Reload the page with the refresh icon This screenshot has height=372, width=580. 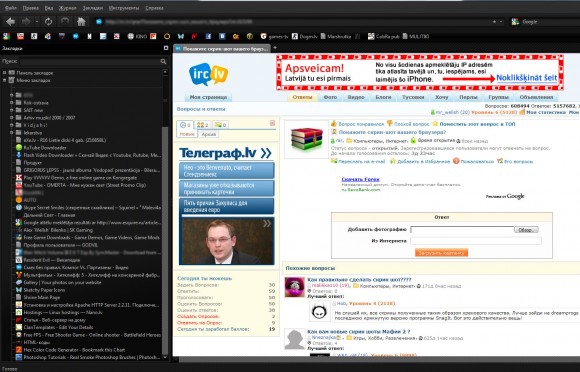48,22
